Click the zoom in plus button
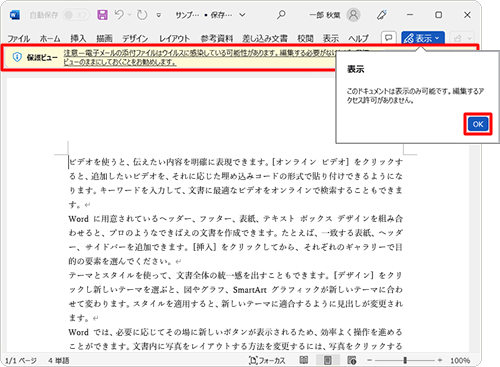Viewport: 500px width, 367px height. pos(440,360)
